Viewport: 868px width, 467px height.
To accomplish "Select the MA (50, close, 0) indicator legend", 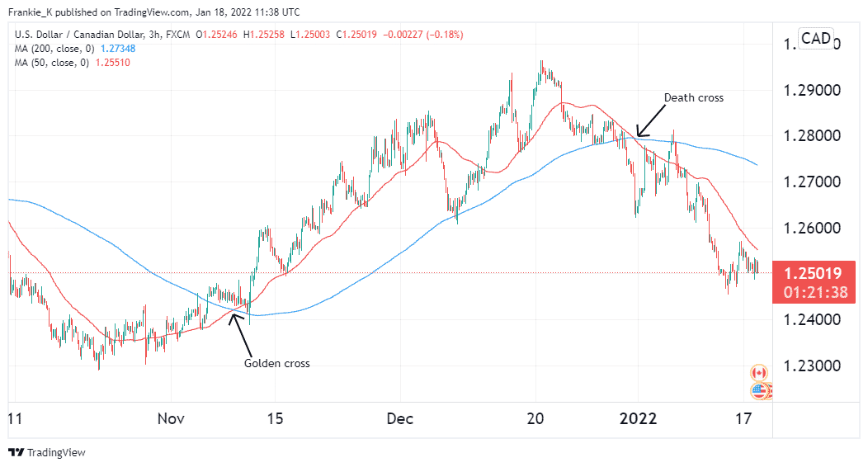I will click(x=51, y=63).
